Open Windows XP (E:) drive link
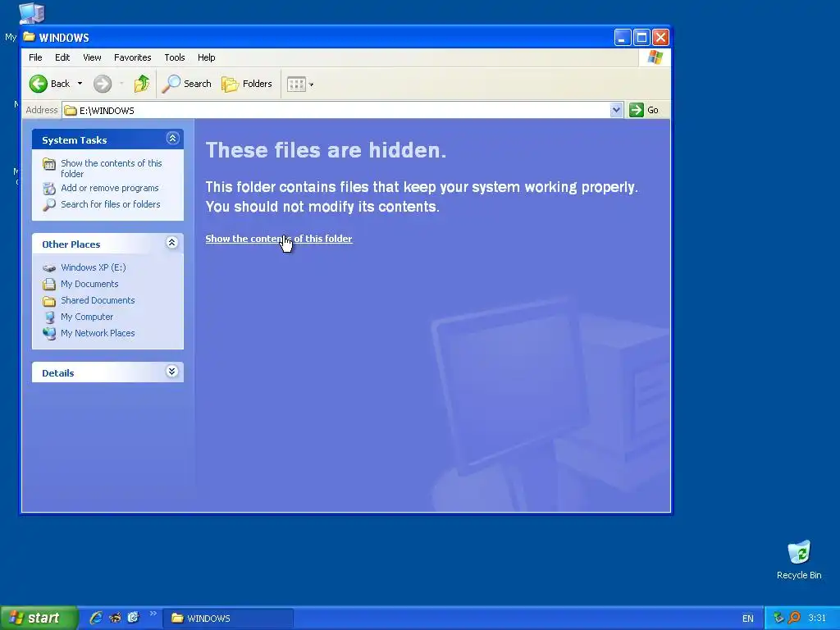 (x=94, y=267)
